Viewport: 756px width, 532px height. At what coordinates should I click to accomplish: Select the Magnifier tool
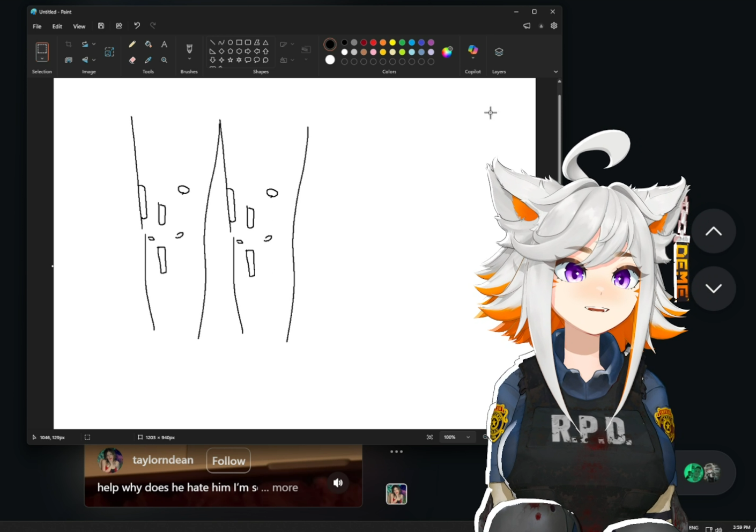click(164, 60)
